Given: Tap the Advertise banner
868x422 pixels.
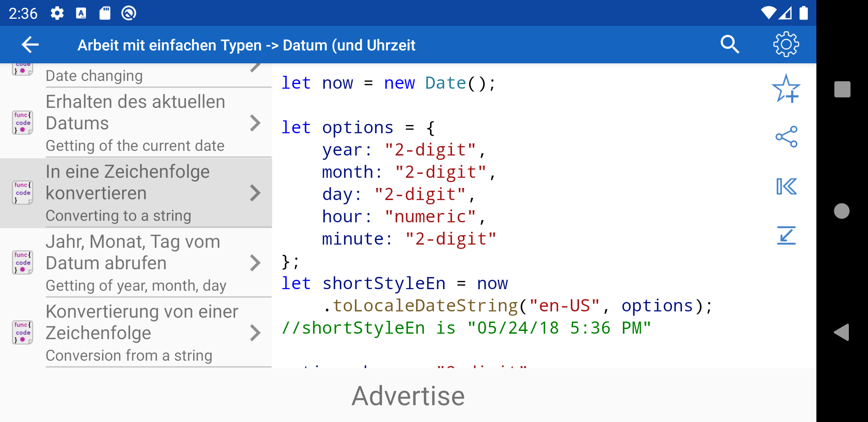Looking at the screenshot, I should click(x=408, y=395).
